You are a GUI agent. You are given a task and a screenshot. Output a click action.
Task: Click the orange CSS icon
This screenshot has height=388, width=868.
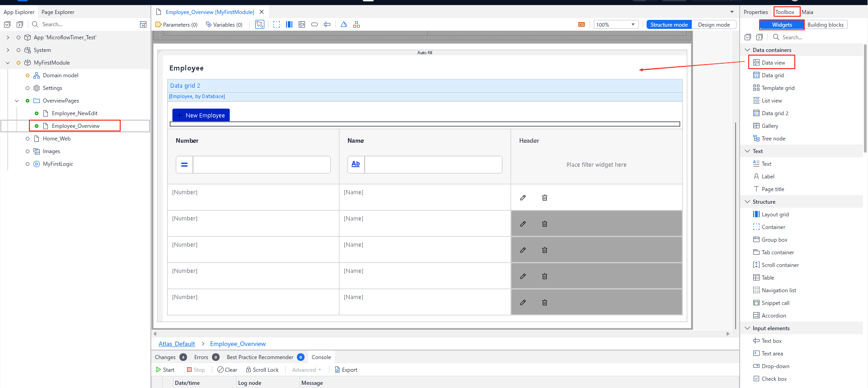[x=582, y=24]
